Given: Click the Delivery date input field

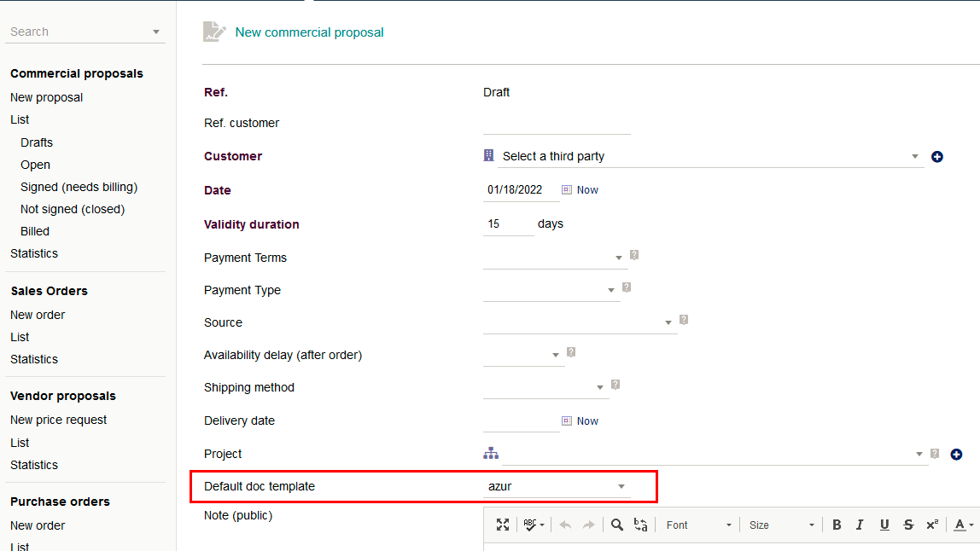Looking at the screenshot, I should tap(522, 420).
